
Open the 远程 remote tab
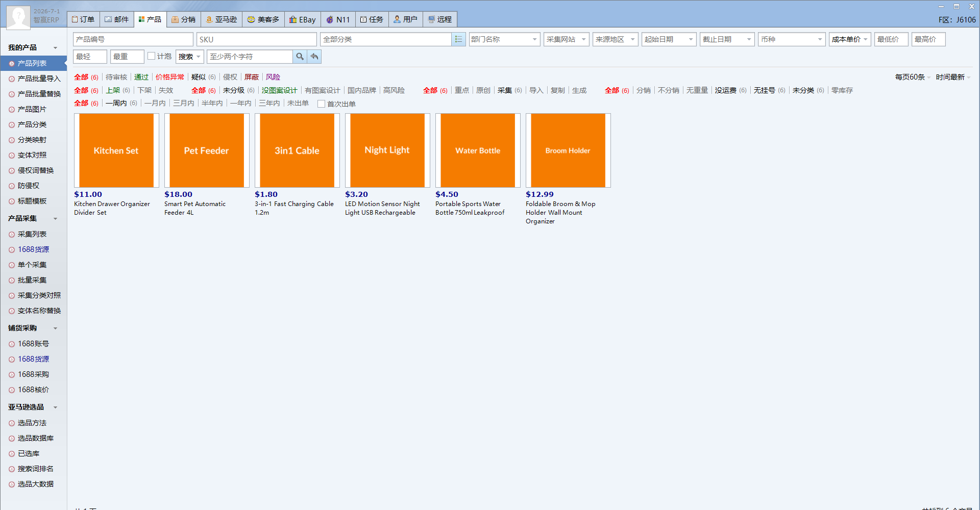(440, 19)
